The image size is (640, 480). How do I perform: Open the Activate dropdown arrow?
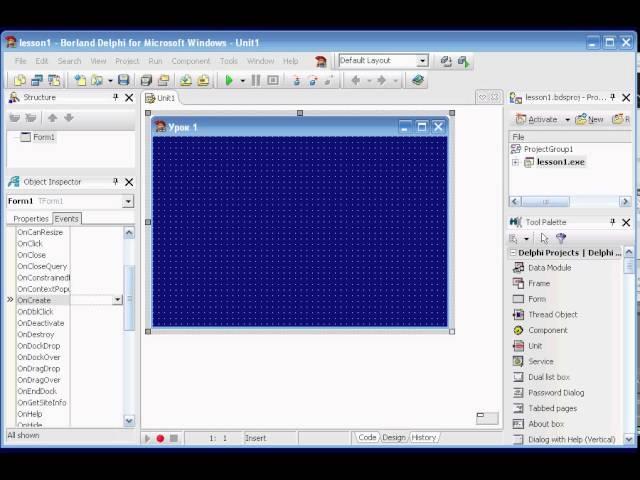pos(567,120)
